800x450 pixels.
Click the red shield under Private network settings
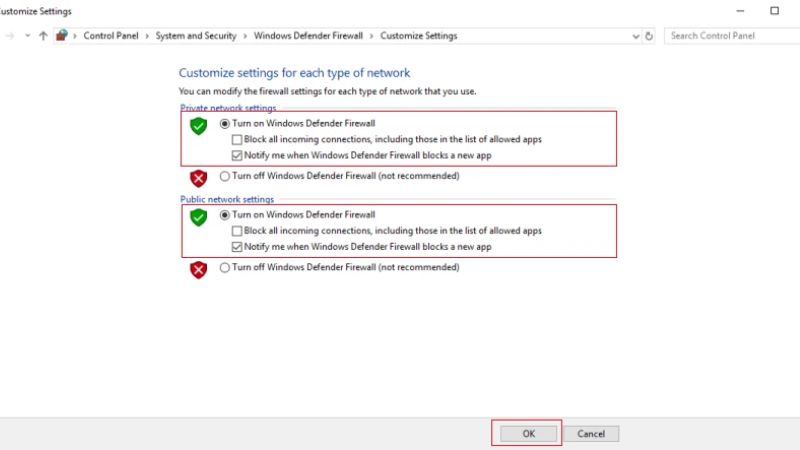pos(198,178)
